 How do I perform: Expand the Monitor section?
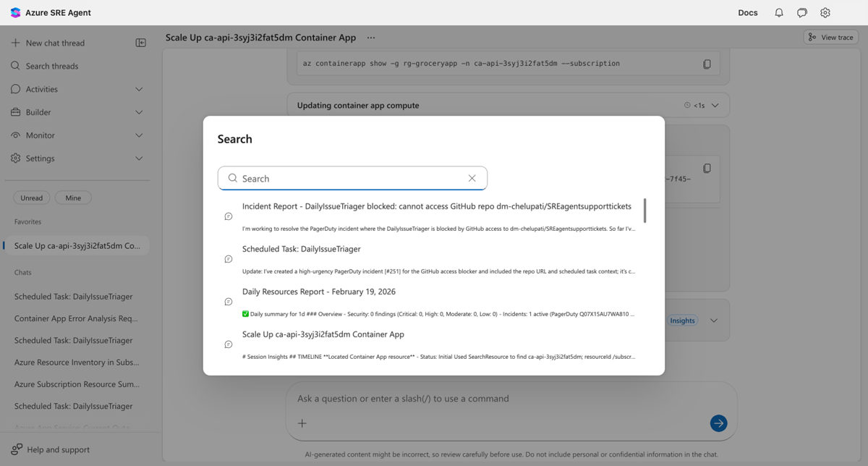139,135
